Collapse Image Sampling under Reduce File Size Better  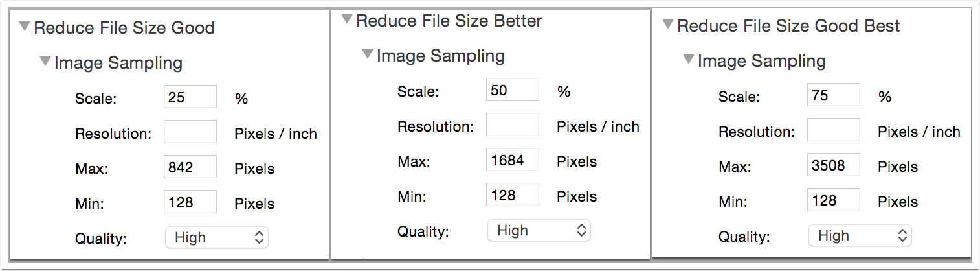coord(367,55)
